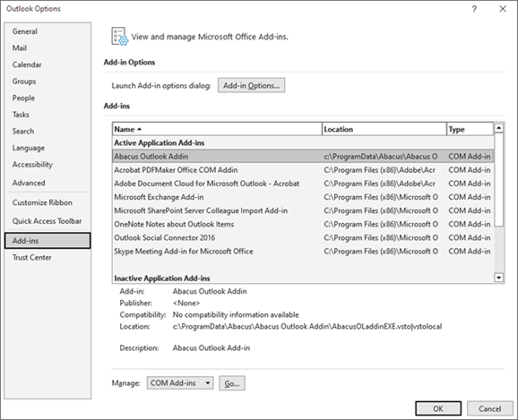Click the Add-in Options button
518x420 pixels.
pyautogui.click(x=252, y=85)
